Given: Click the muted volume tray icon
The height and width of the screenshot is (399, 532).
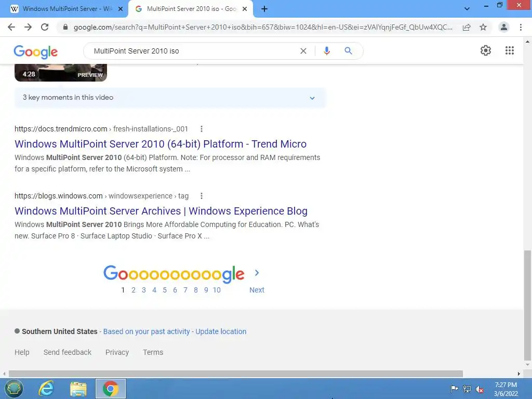Looking at the screenshot, I should pyautogui.click(x=480, y=389).
